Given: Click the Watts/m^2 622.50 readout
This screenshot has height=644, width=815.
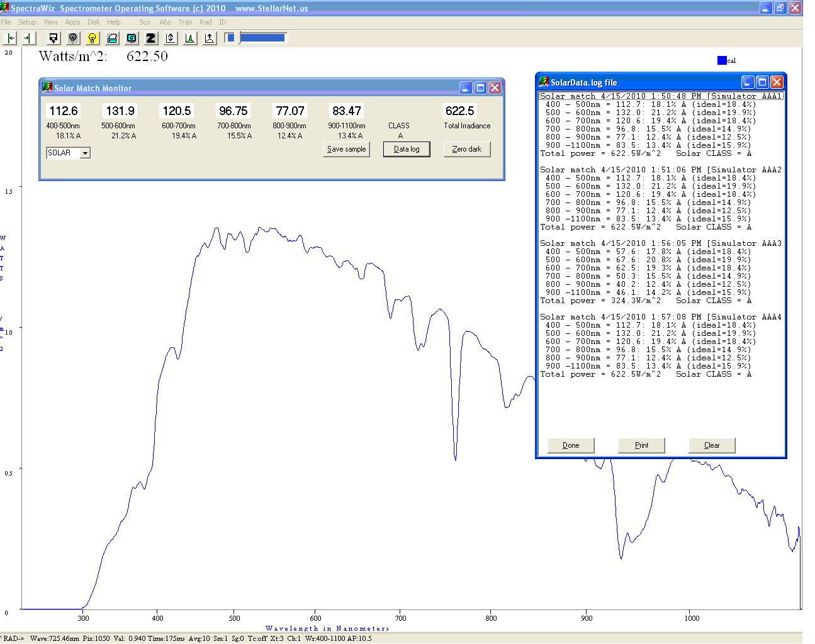Looking at the screenshot, I should pos(103,56).
